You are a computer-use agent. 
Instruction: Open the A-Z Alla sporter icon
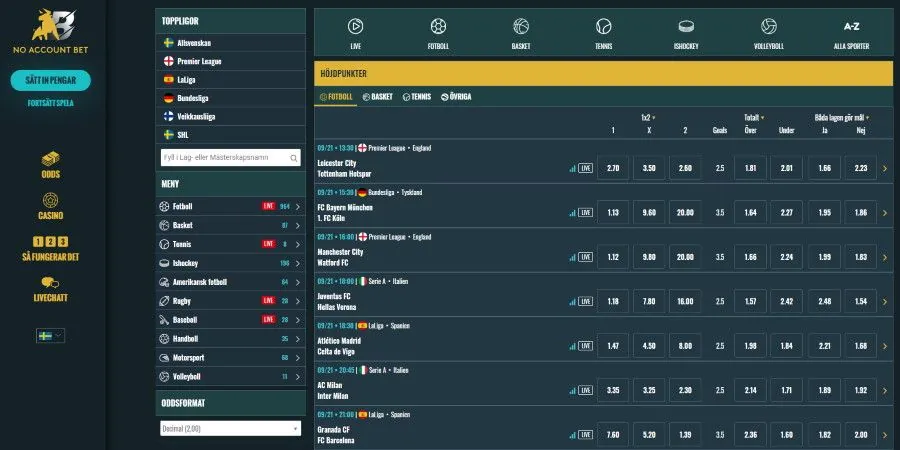coord(851,26)
